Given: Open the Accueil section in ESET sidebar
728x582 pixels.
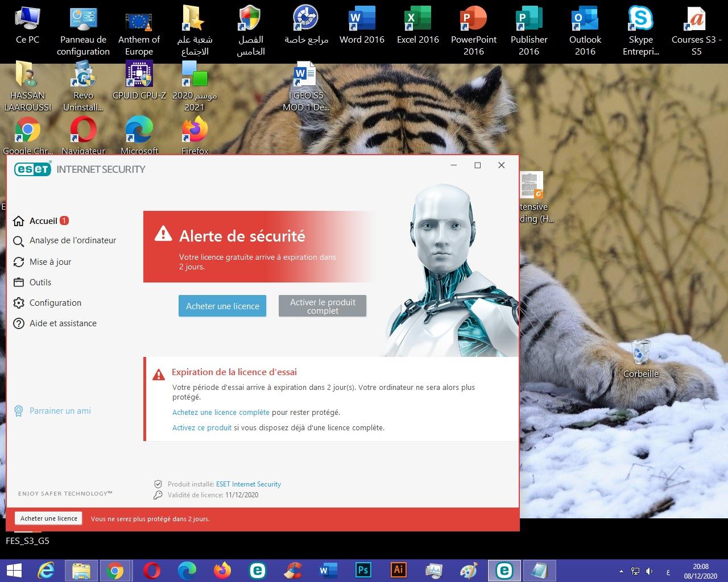Looking at the screenshot, I should 43,221.
